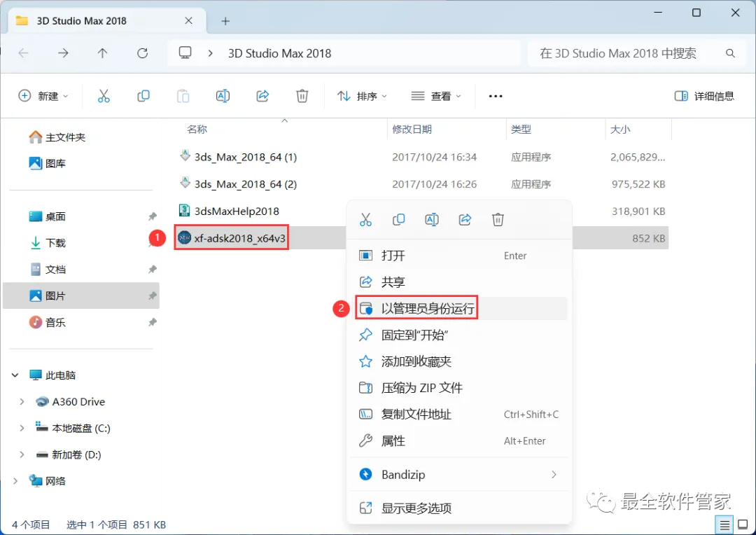Select the file 3ds_Max_2018_64 (1)

click(246, 158)
